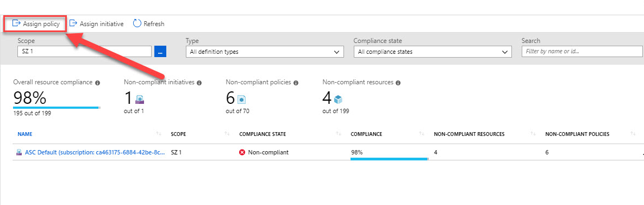The image size is (644, 205).
Task: Sort by Non-Compliant Resources sort arrows
Action: pyautogui.click(x=533, y=134)
